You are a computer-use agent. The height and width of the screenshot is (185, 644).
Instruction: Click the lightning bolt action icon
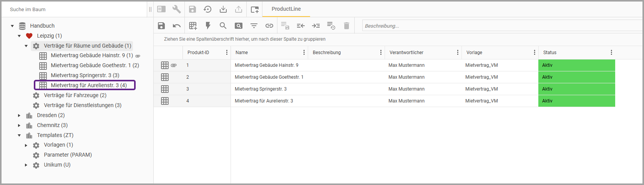[208, 26]
